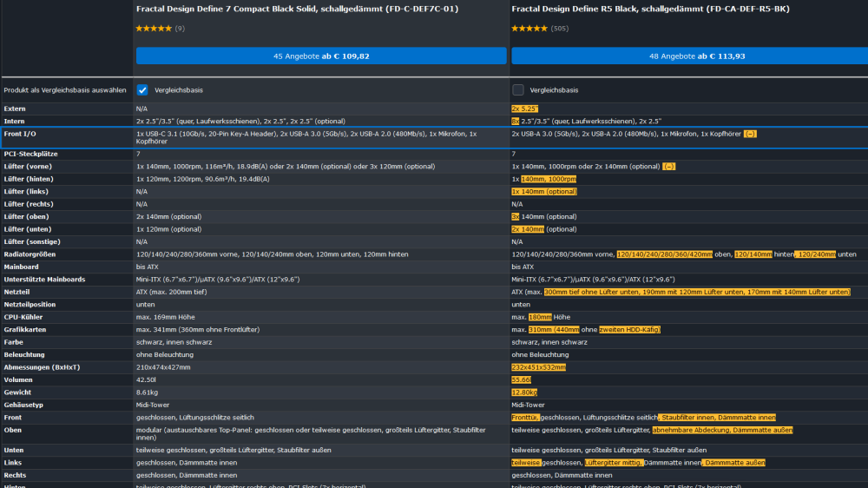Select the Lüfter (hinten) row label
Screen dimensions: 868x488
click(29, 179)
